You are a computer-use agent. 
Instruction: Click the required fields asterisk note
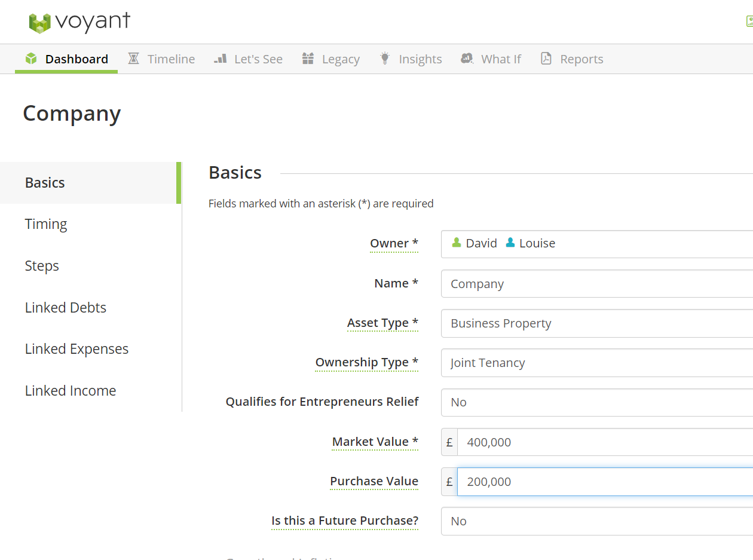[x=321, y=203]
